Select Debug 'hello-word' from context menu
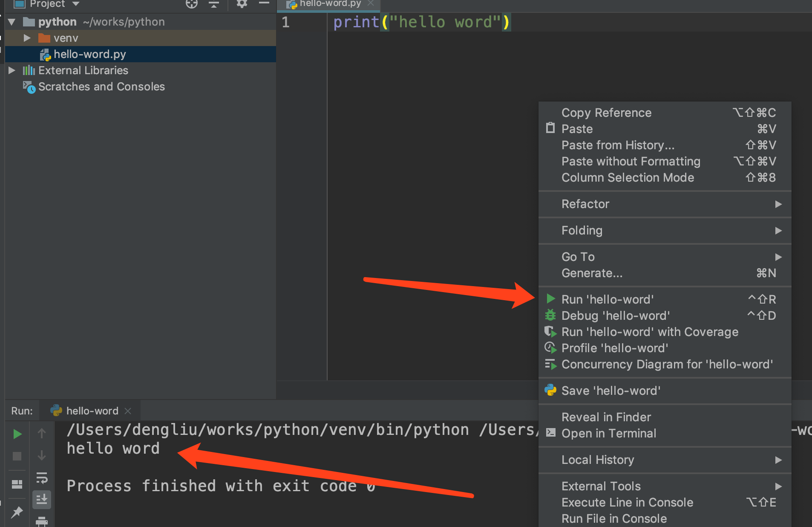Screen dimensions: 812x527 coord(615,316)
